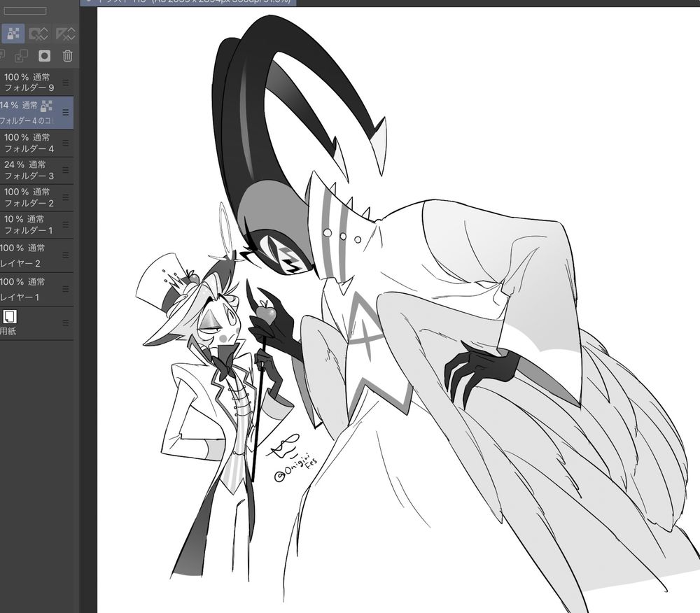700x613 pixels.
Task: Click grip handle on フォルダー 1 row
Action: [66, 225]
